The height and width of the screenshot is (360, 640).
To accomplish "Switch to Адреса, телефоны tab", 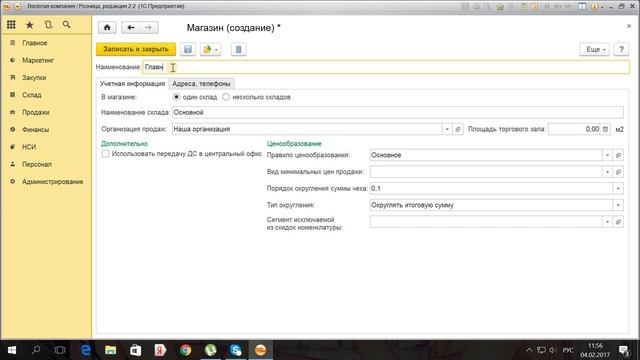I will [201, 84].
